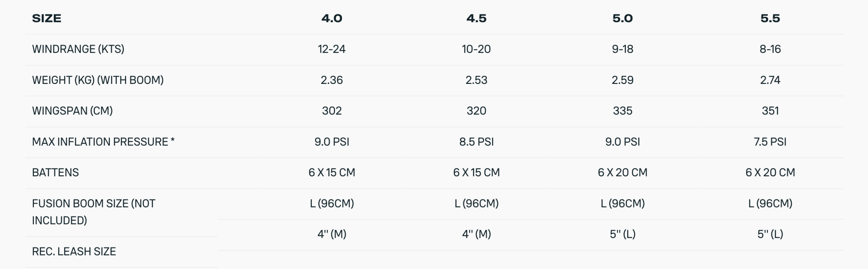
Task: Click the 8-16 windrange value
Action: coord(770,49)
